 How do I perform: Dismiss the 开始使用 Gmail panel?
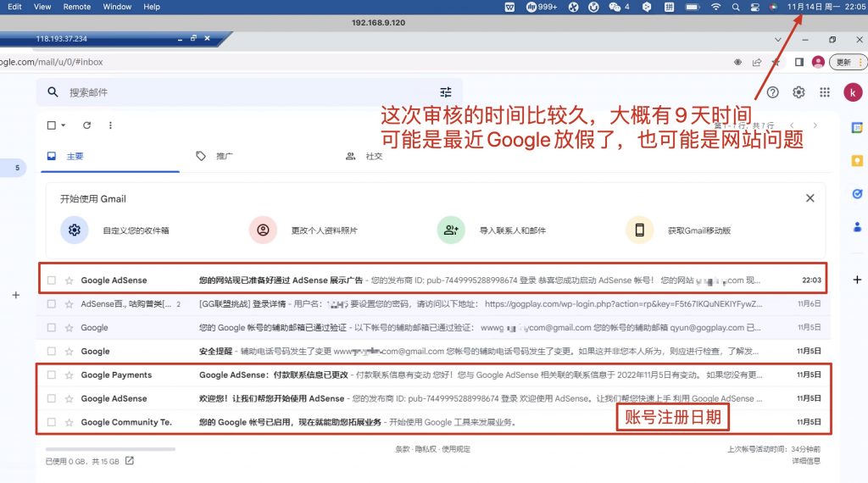coord(810,198)
